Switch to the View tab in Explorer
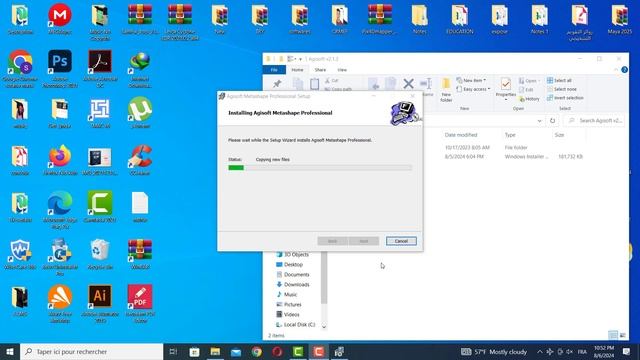640x360 pixels. click(x=342, y=70)
